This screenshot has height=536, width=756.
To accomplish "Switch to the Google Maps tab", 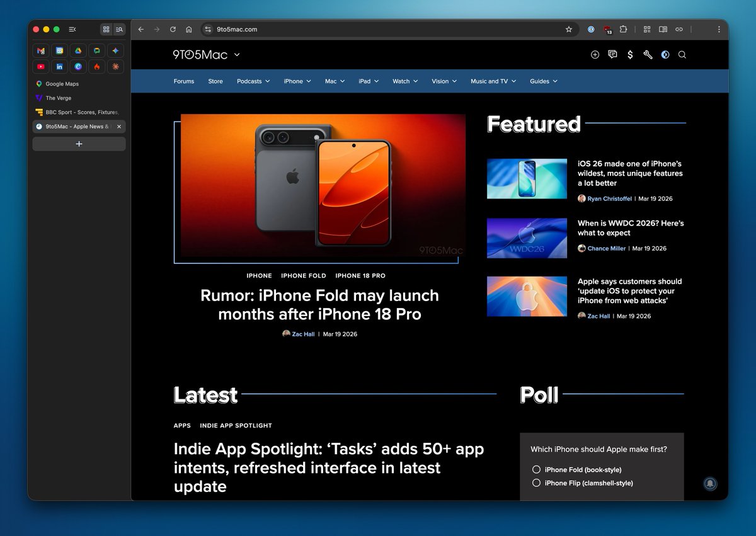I will (79, 84).
